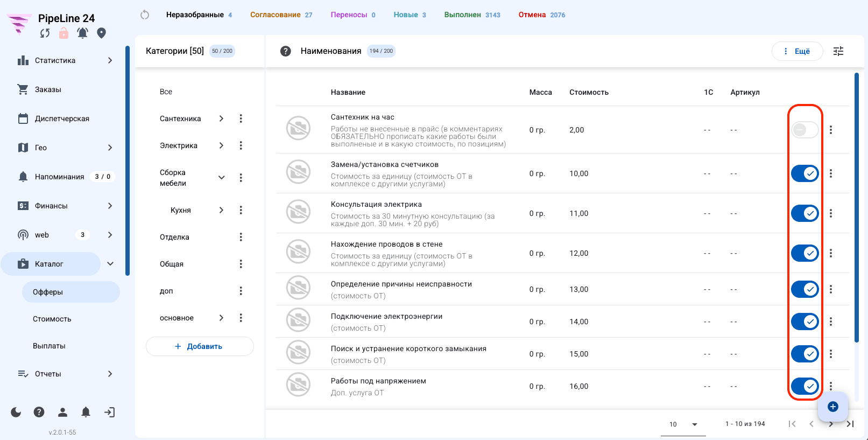Disable the Замена/установка счетчиков switch
868x440 pixels.
805,173
